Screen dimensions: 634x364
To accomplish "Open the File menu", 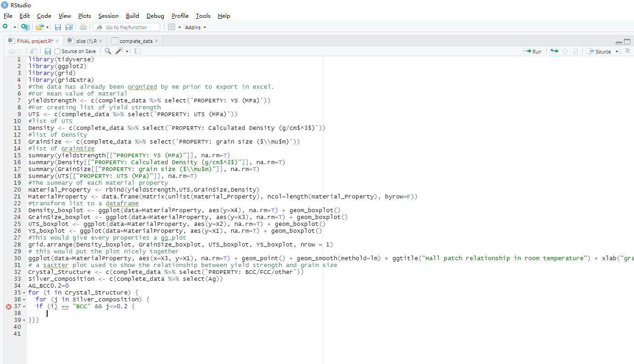I will (x=8, y=16).
